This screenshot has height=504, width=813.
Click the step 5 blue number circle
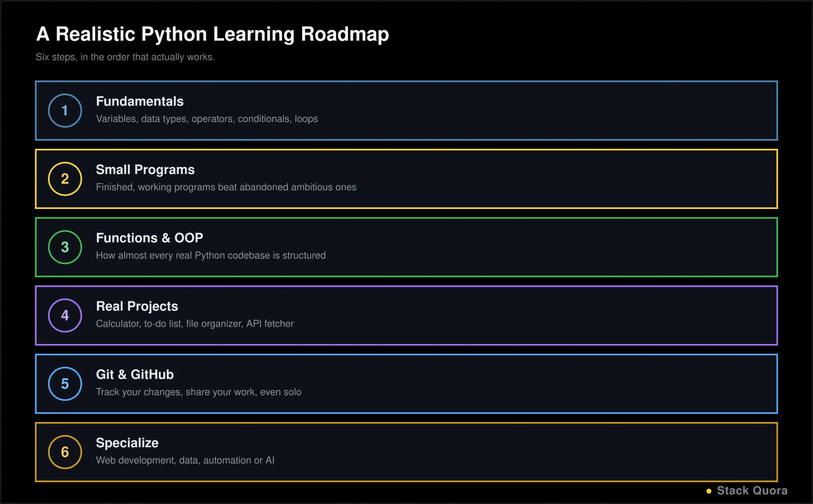click(x=65, y=384)
